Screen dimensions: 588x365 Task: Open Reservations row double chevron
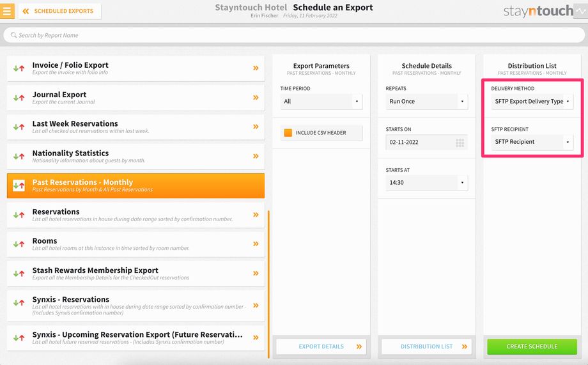click(x=256, y=215)
